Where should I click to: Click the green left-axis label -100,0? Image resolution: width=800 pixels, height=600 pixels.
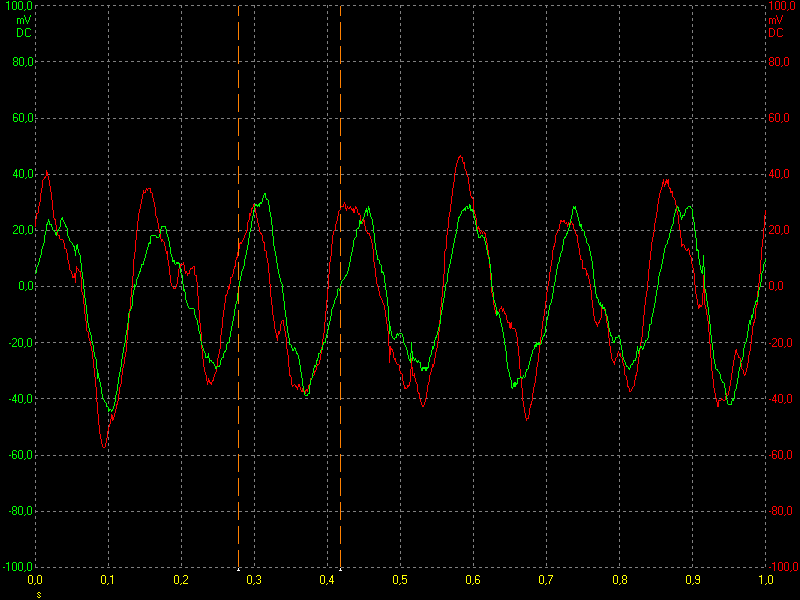coord(18,567)
